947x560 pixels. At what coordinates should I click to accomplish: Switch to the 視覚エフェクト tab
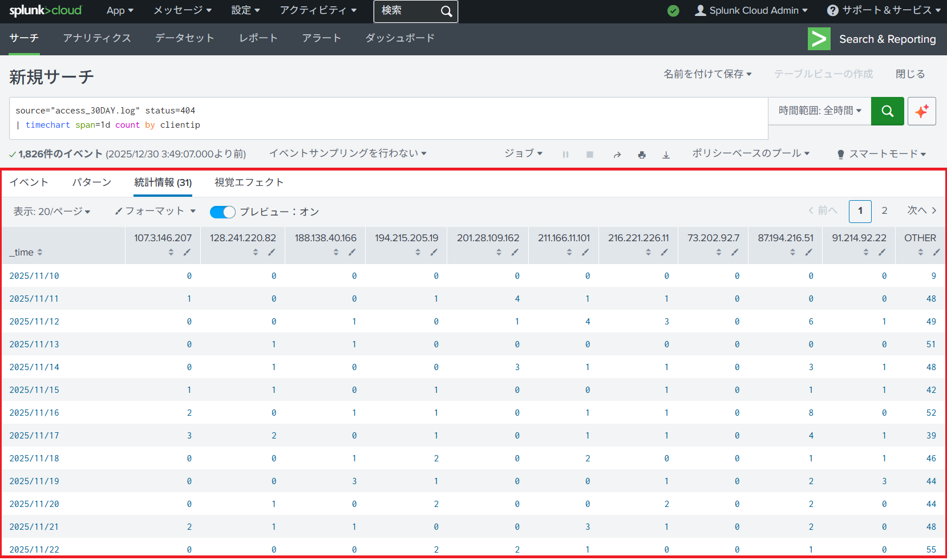coord(249,182)
